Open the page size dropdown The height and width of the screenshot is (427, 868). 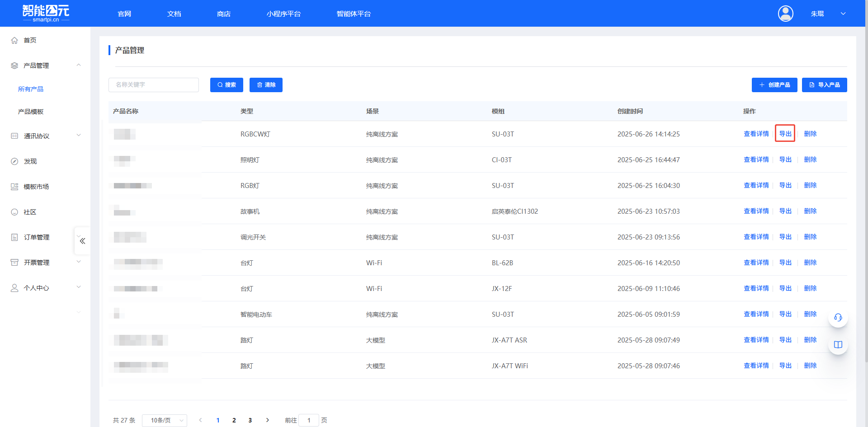pyautogui.click(x=165, y=420)
